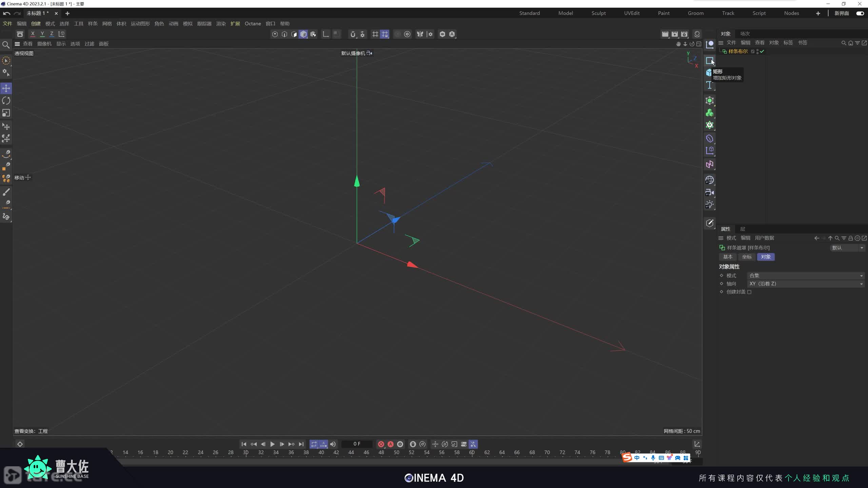
Task: Enable the 创建封盖 checkbox
Action: point(749,292)
